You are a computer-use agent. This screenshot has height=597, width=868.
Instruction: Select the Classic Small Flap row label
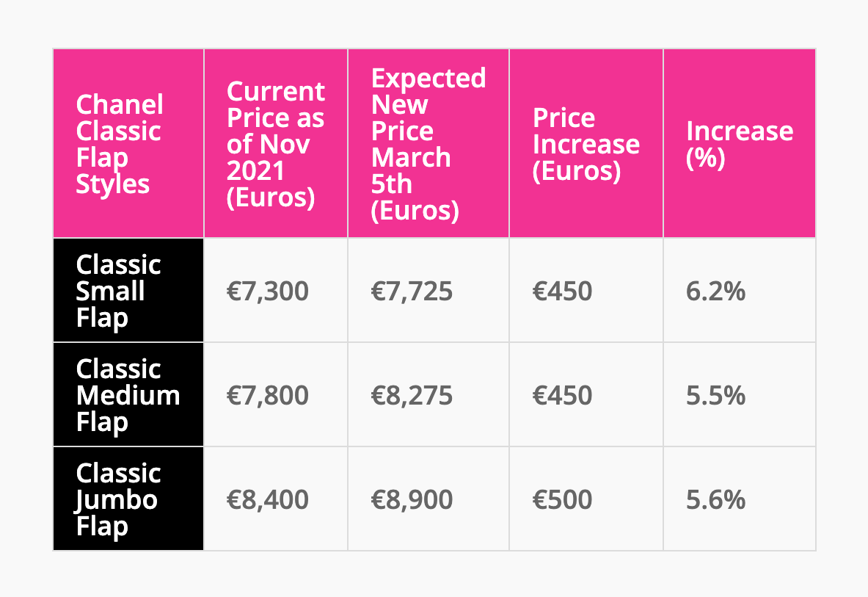click(118, 291)
